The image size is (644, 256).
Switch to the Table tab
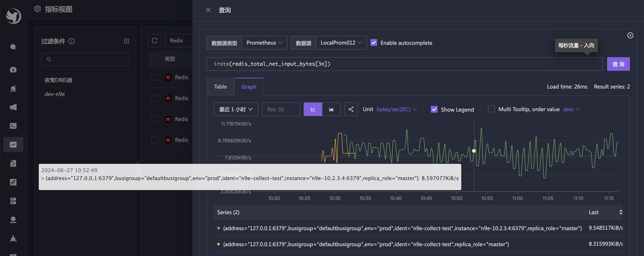point(220,87)
